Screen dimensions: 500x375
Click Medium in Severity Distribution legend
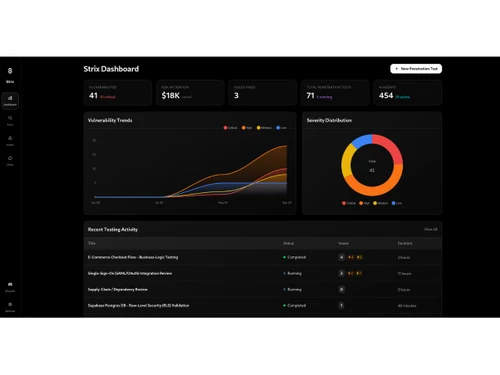click(x=380, y=203)
